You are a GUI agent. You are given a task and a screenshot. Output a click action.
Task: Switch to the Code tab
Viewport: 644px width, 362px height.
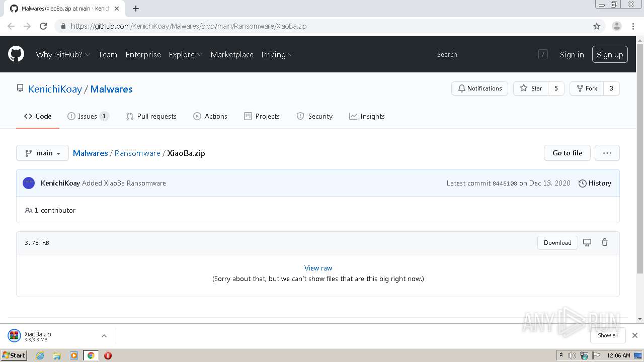pos(38,116)
